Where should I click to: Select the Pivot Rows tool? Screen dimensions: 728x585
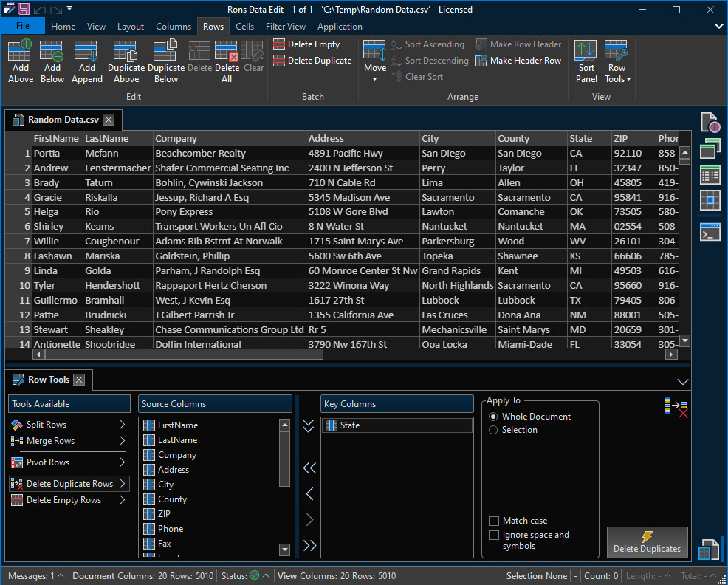(49, 463)
